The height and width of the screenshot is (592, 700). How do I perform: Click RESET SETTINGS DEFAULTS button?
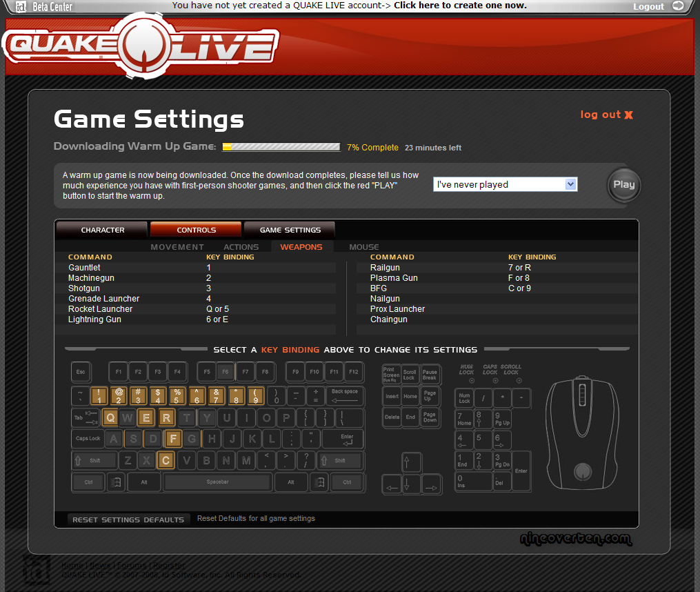click(x=128, y=520)
